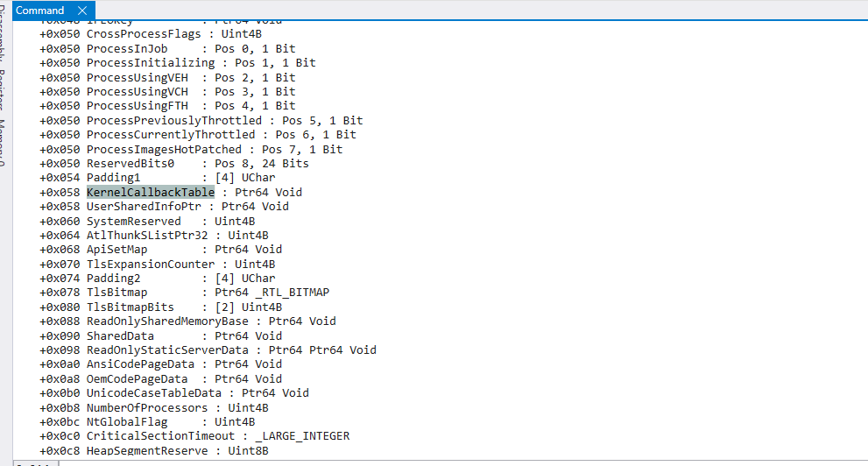This screenshot has width=868, height=466.
Task: Click the NumberOfProcessors field name
Action: pos(146,407)
